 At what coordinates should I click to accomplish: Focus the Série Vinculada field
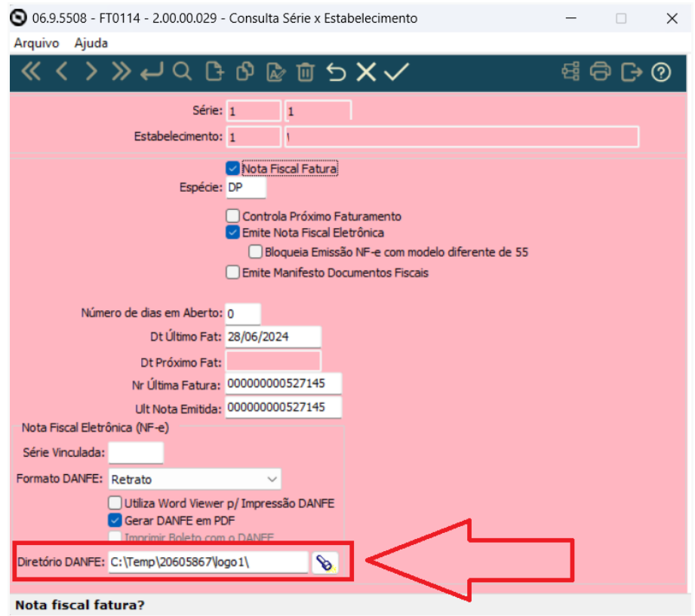136,453
